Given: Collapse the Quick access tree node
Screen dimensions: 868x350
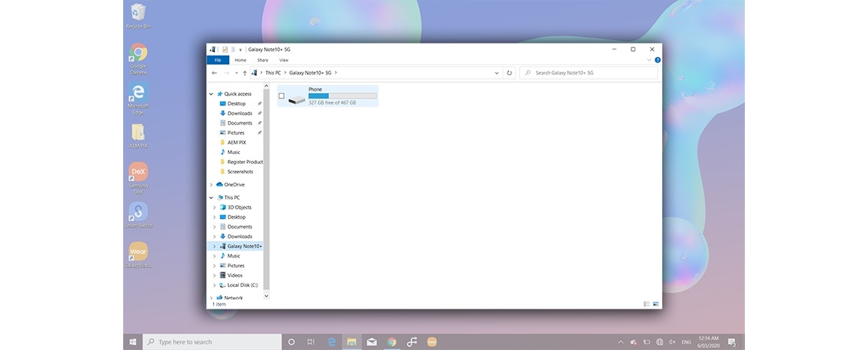Looking at the screenshot, I should pyautogui.click(x=211, y=94).
